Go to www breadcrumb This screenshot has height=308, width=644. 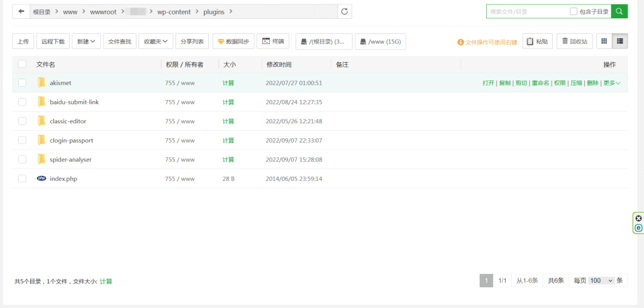click(x=70, y=12)
